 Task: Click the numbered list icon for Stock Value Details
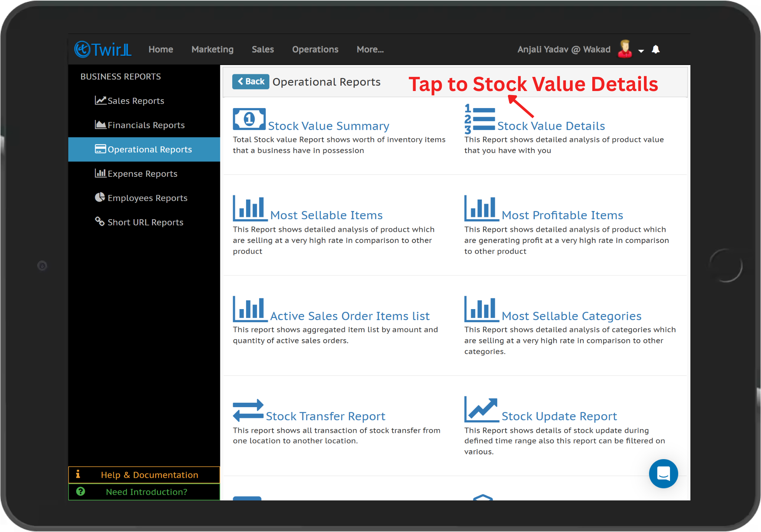point(479,119)
